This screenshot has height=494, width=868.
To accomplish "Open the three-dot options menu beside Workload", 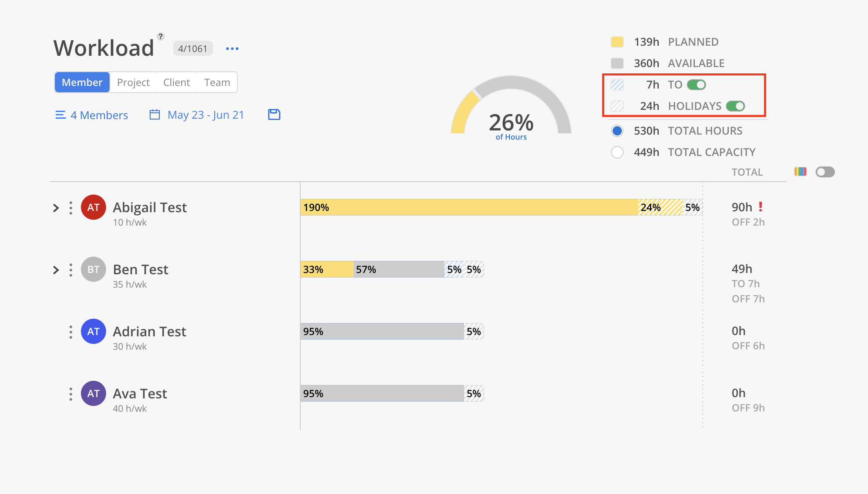I will tap(232, 49).
